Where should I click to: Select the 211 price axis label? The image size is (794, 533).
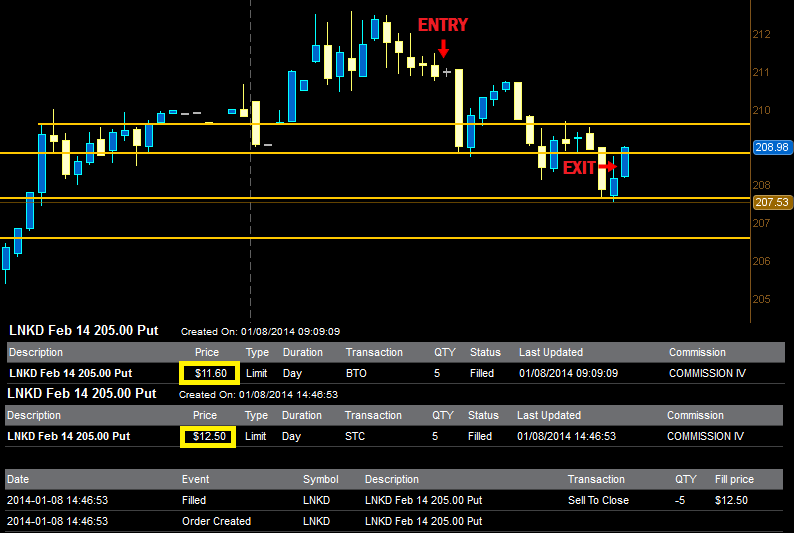[x=761, y=72]
